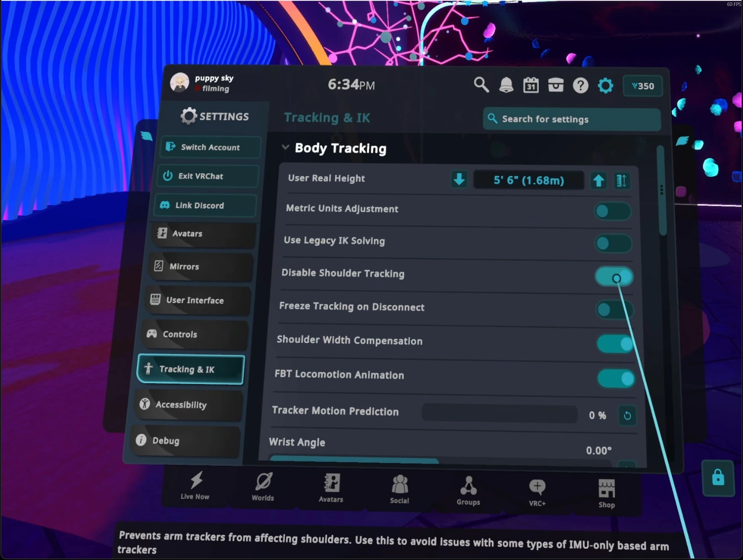Click the Switch Account button
Viewport: 743px width, 560px height.
click(x=210, y=147)
